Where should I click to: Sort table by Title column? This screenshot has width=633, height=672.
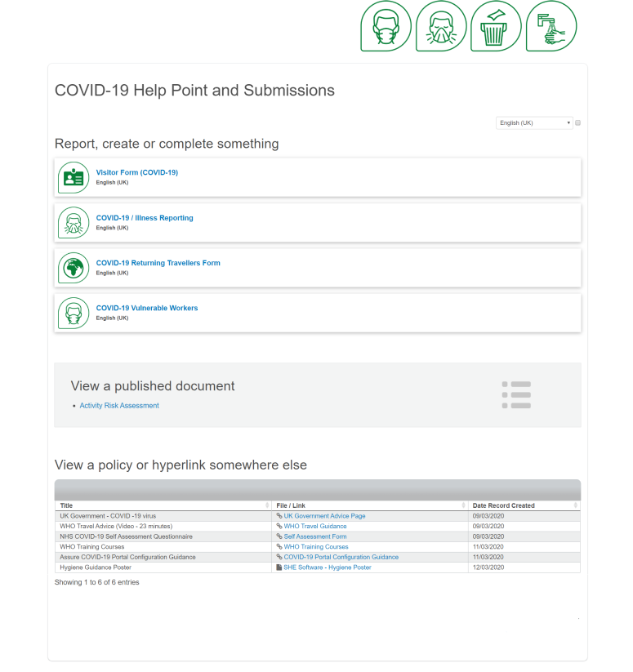click(x=163, y=505)
